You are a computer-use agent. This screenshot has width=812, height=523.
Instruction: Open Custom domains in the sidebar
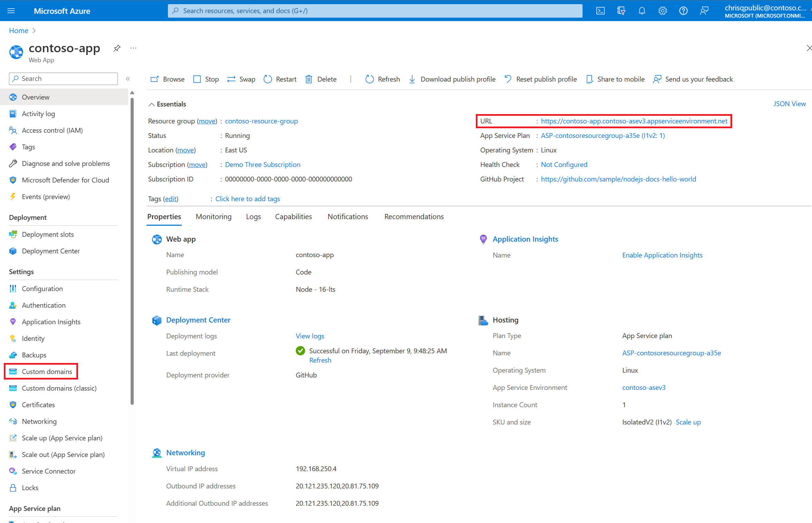point(46,371)
